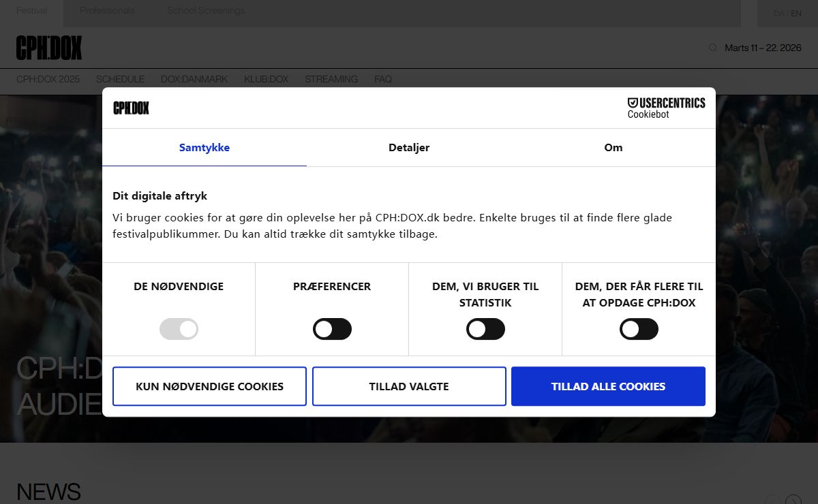Click the label about flere til at opdage CPH:DOX
Viewport: 818px width, 504px height.
coord(639,295)
